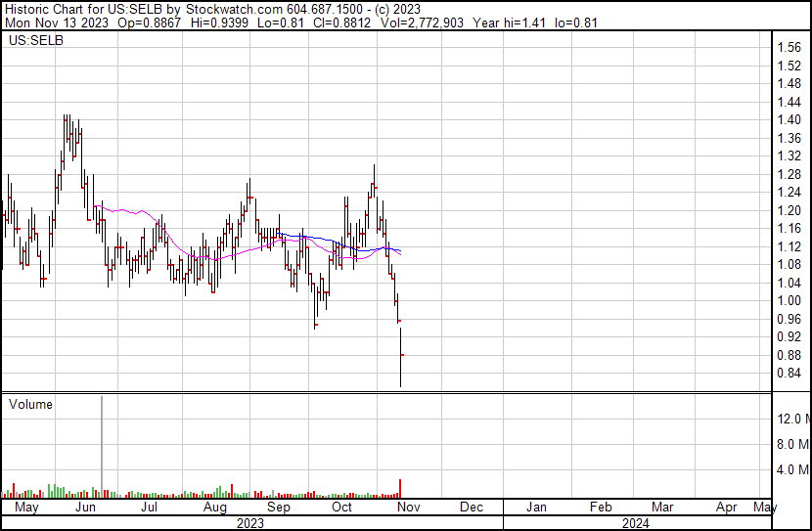
Task: Click the Volume panel label
Action: coord(30,404)
